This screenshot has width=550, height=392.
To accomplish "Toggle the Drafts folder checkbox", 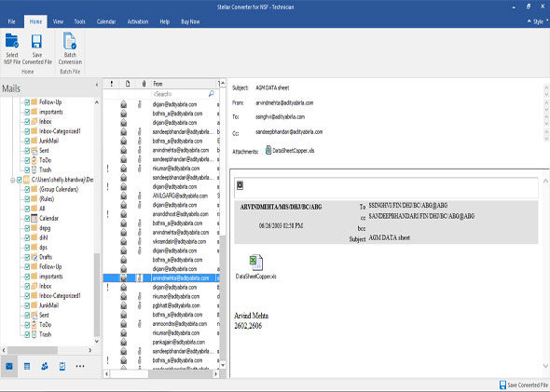I will pyautogui.click(x=27, y=257).
